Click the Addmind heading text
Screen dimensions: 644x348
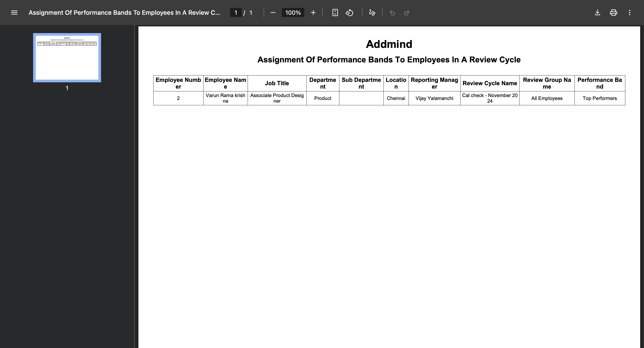[x=389, y=44]
